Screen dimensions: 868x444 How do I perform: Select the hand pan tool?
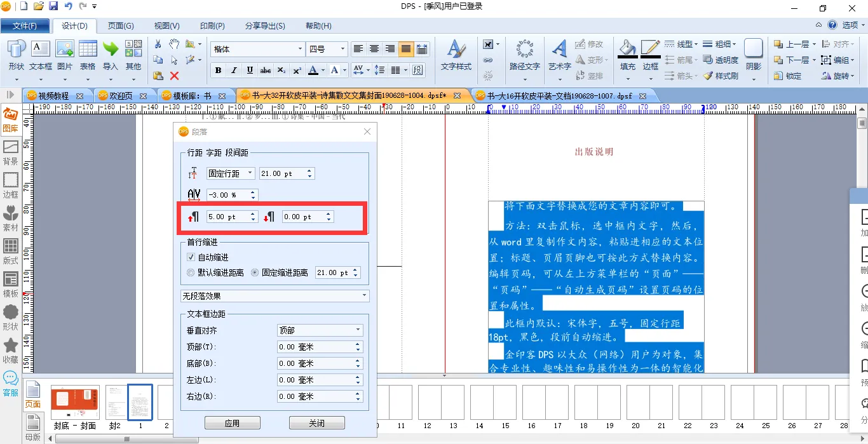pos(174,44)
